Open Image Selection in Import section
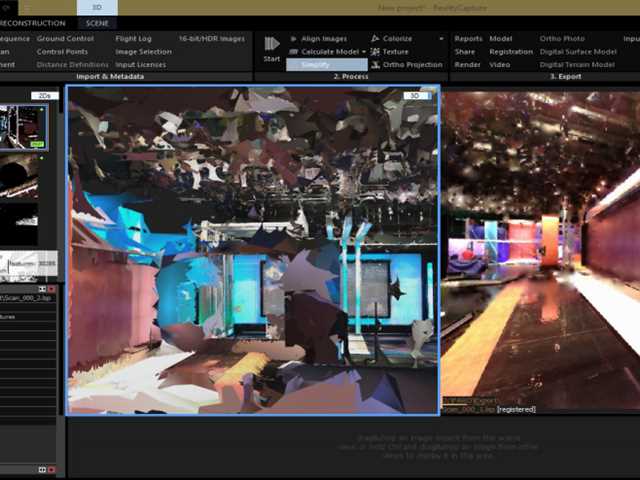Image resolution: width=640 pixels, height=480 pixels. pyautogui.click(x=143, y=51)
